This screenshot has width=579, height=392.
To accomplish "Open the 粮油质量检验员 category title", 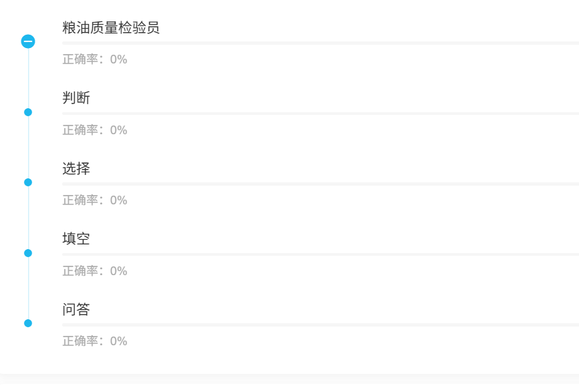I will click(x=111, y=28).
